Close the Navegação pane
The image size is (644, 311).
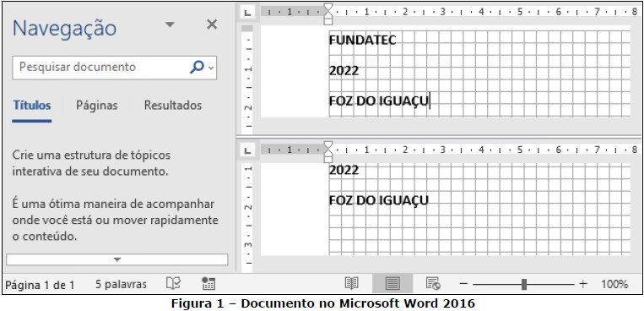[x=212, y=25]
